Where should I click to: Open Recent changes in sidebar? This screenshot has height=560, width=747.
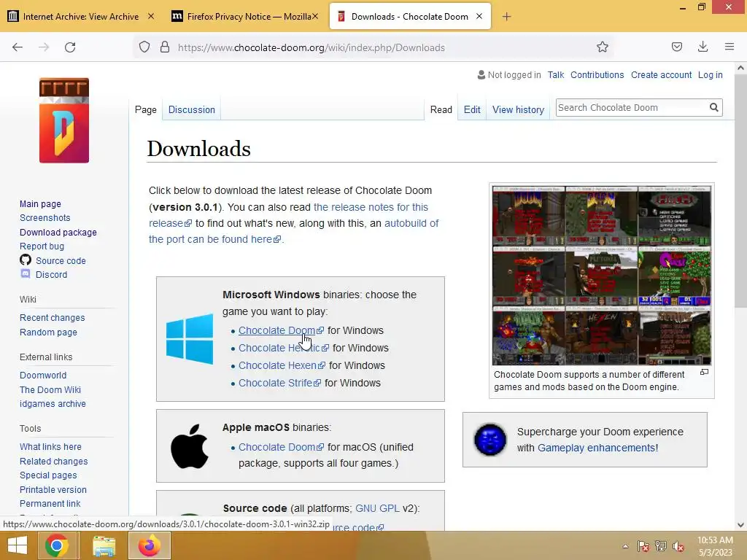pos(53,318)
